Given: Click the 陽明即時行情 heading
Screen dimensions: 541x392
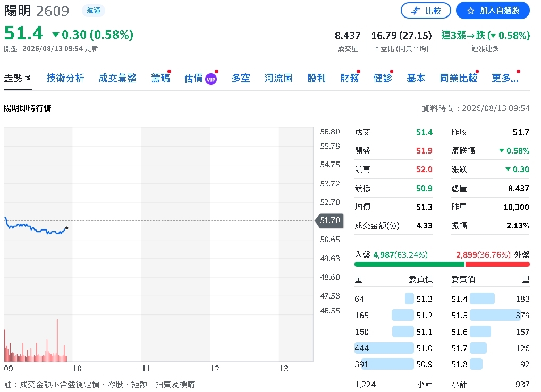Looking at the screenshot, I should pyautogui.click(x=28, y=108).
